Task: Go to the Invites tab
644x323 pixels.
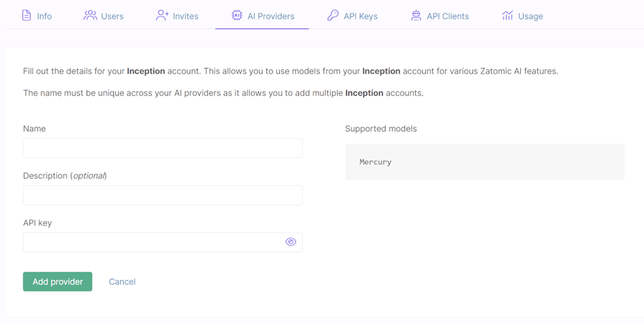Action: point(177,16)
